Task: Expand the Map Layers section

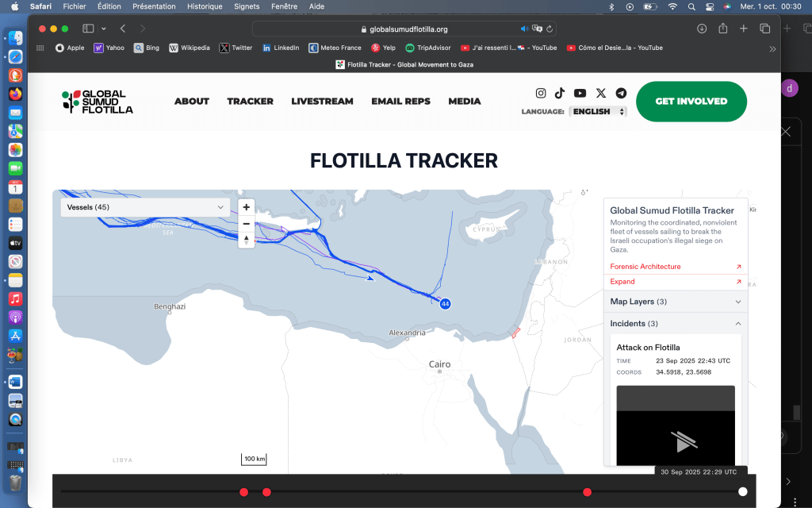Action: [675, 302]
